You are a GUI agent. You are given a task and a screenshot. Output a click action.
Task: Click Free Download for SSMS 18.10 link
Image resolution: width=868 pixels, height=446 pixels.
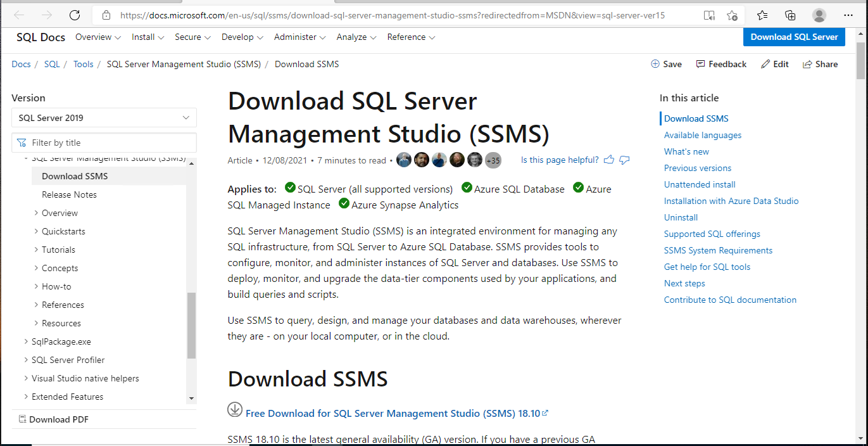[396, 413]
